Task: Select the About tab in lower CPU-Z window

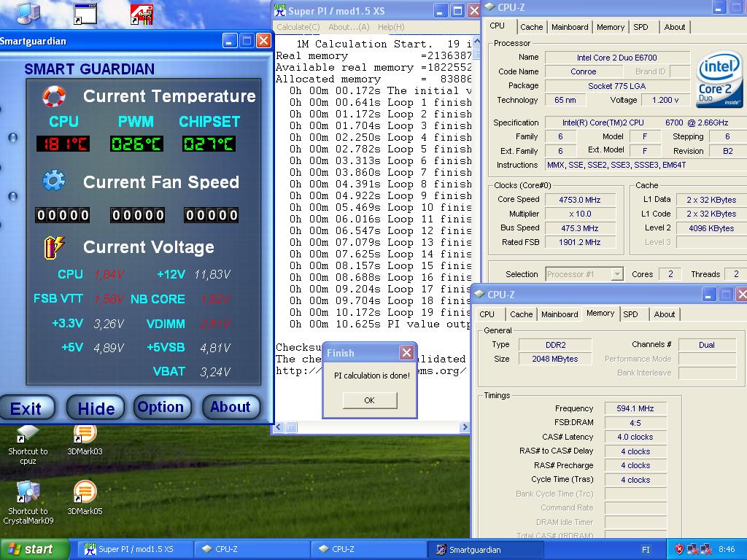Action: tap(665, 314)
